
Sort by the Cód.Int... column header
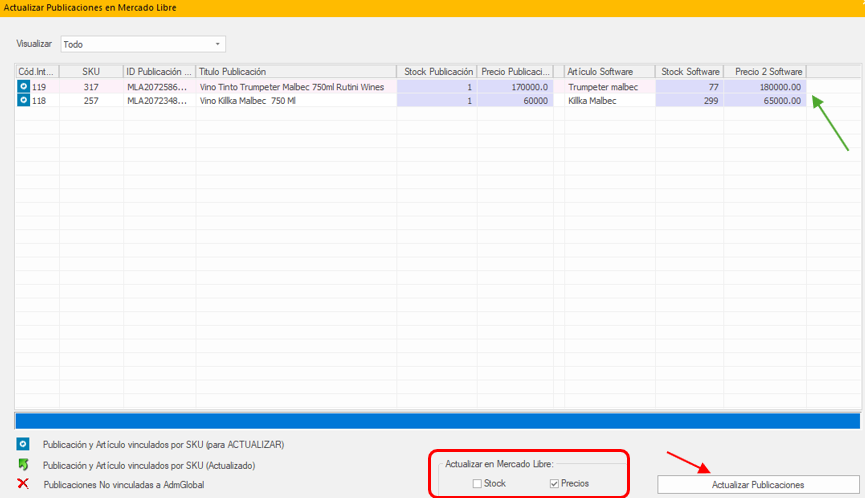click(x=36, y=72)
